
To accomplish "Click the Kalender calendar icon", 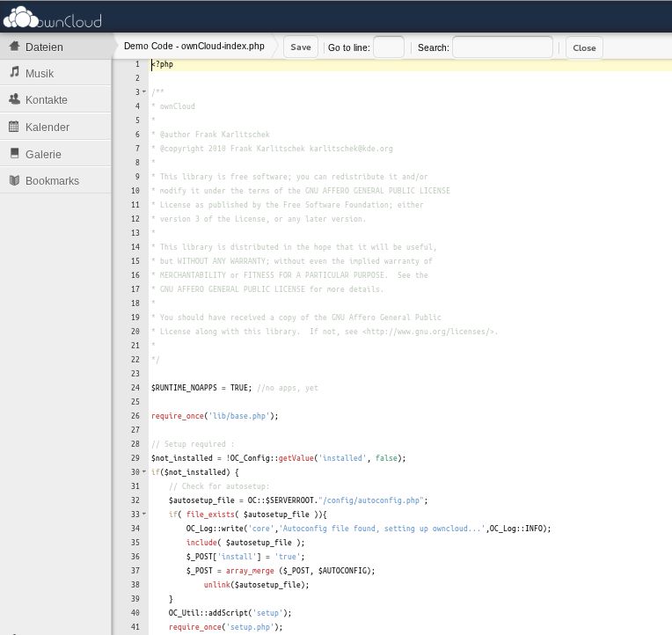I will [x=14, y=127].
